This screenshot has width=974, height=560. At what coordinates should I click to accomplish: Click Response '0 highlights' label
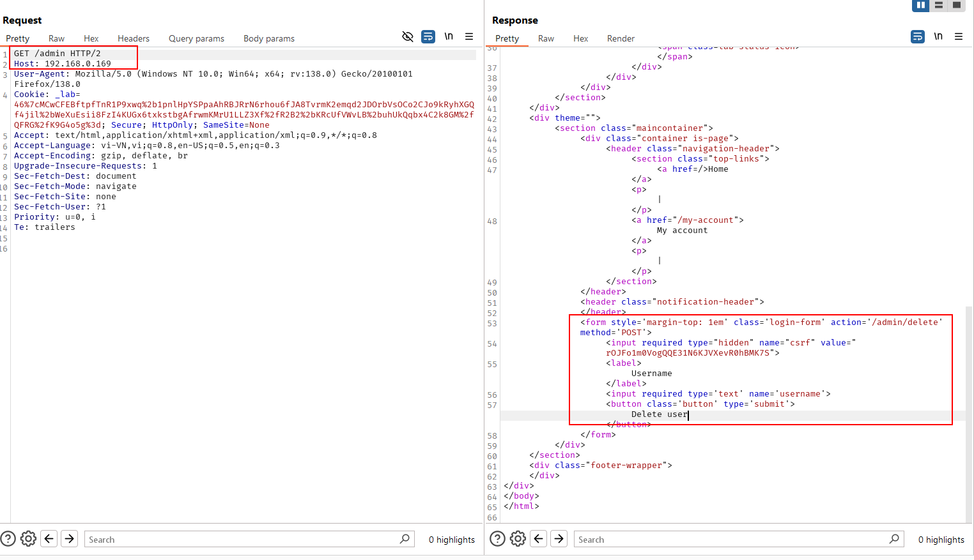(941, 540)
